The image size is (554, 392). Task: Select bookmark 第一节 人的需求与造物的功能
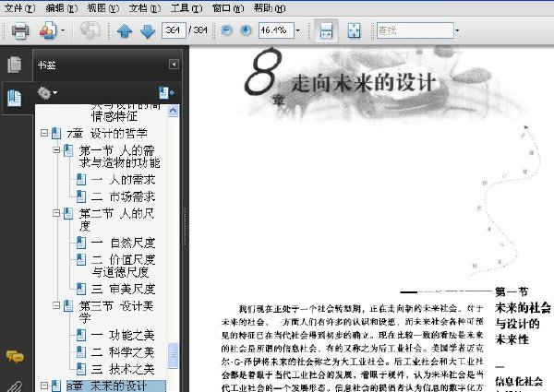(119, 157)
